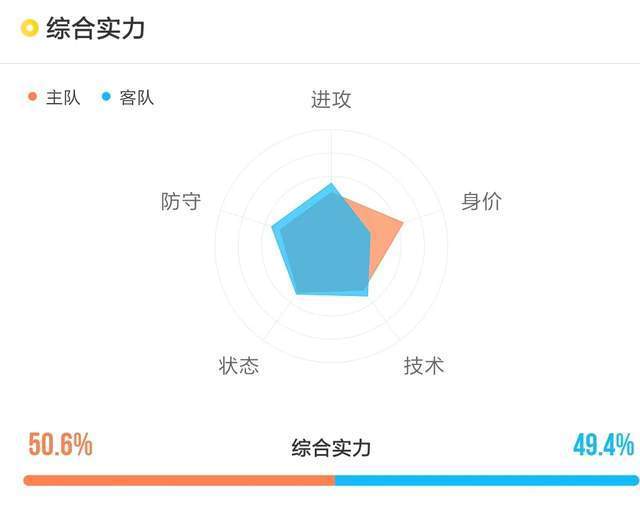Click the orange 50.6% percentage
The image size is (640, 513).
click(60, 444)
